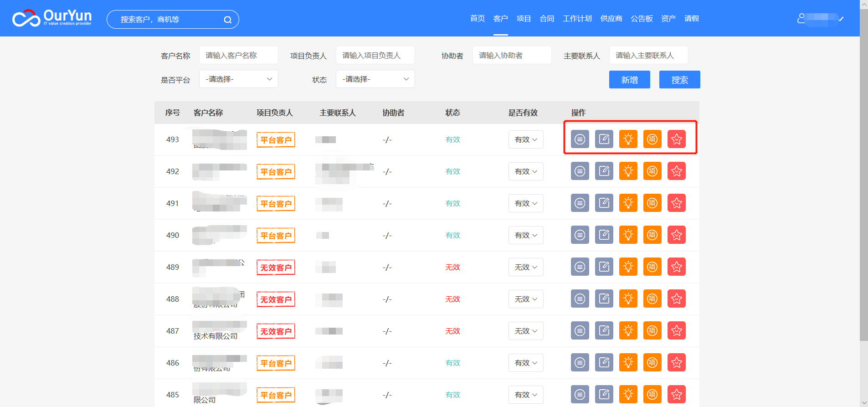Image resolution: width=868 pixels, height=407 pixels.
Task: Click the project 项 icon in row 488
Action: click(652, 299)
